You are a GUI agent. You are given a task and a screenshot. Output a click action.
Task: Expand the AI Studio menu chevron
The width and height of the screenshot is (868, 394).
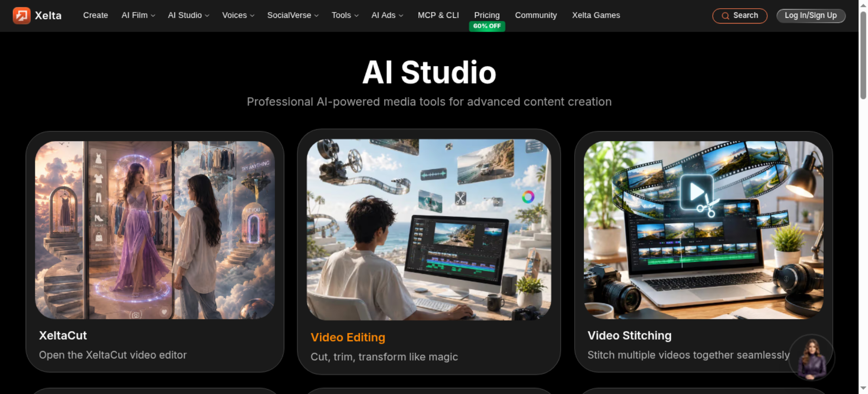(207, 16)
